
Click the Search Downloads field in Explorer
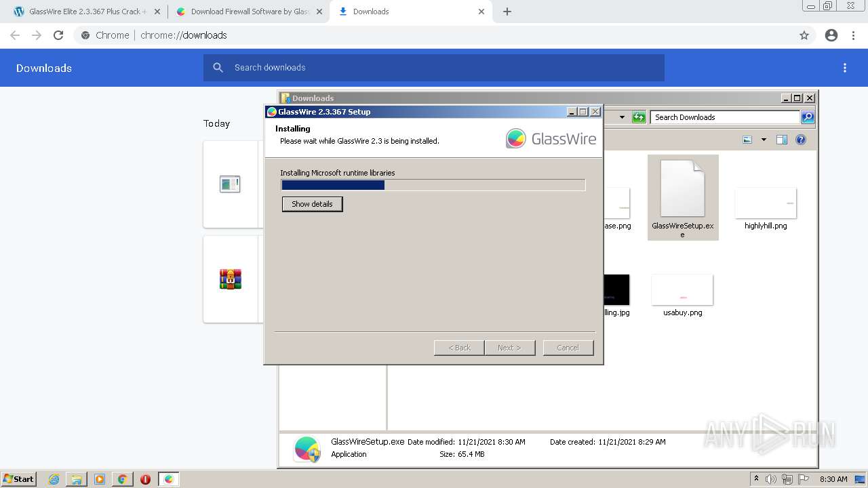click(x=724, y=117)
